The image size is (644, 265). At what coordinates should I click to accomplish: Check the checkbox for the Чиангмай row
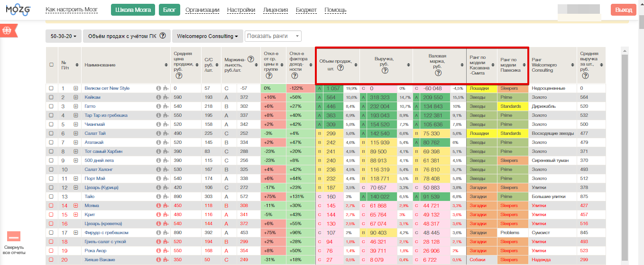pos(51,124)
